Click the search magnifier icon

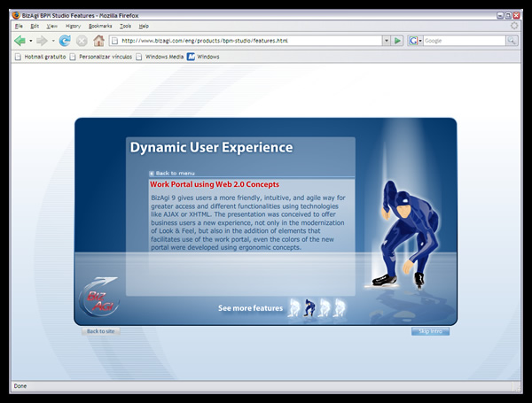[x=512, y=41]
